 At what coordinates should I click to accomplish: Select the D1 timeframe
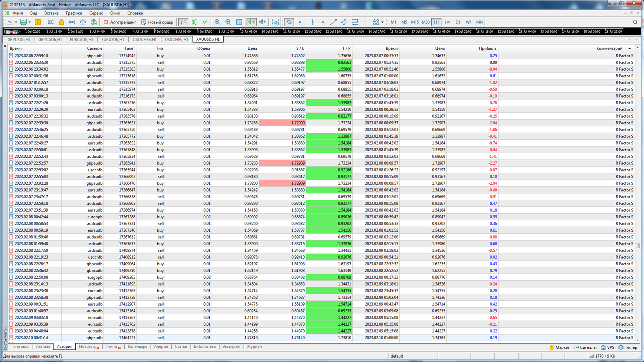pos(458,22)
